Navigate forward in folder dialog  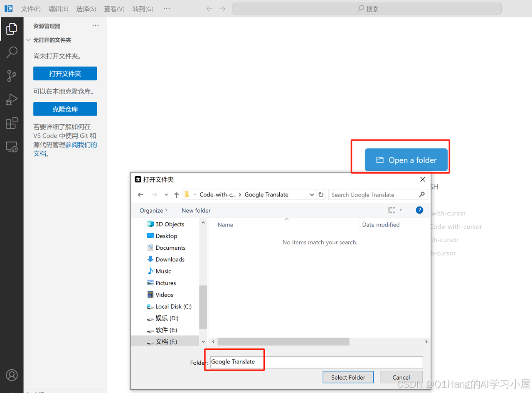tap(154, 194)
